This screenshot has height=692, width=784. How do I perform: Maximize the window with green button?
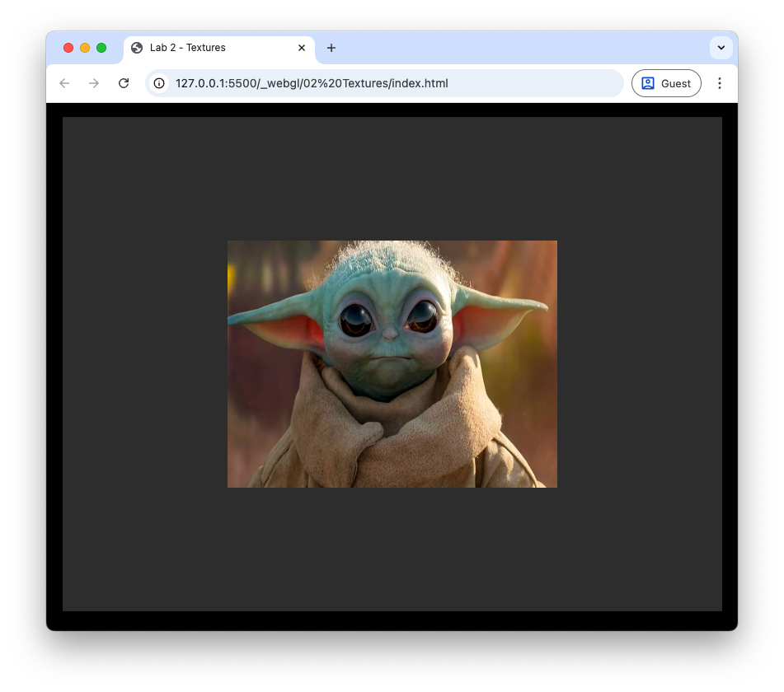click(101, 48)
